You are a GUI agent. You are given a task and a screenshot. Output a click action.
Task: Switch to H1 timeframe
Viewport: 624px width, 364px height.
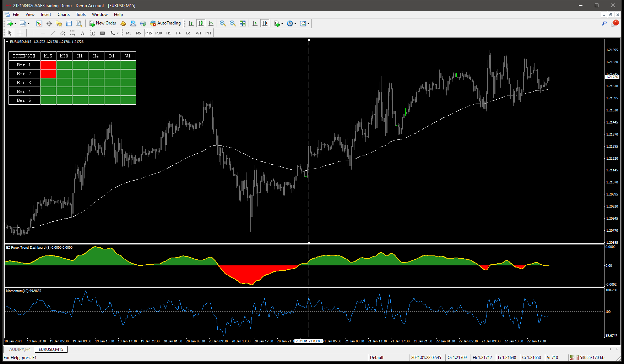coord(168,33)
